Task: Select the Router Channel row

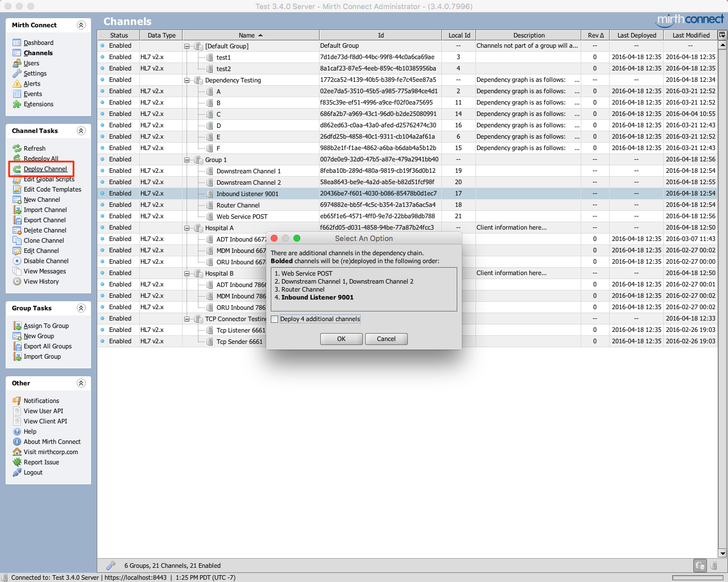Action: (x=407, y=205)
